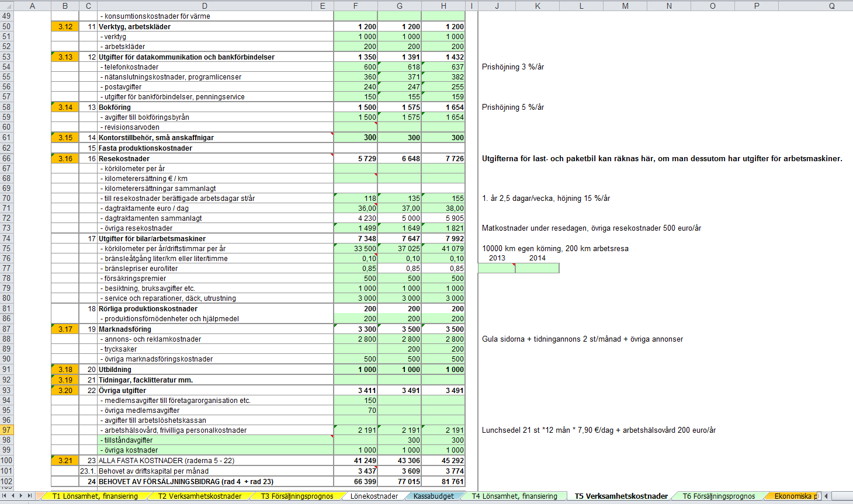Viewport: 853px width, 504px height.
Task: Select orange cell labeled 3.16
Action: (x=65, y=158)
